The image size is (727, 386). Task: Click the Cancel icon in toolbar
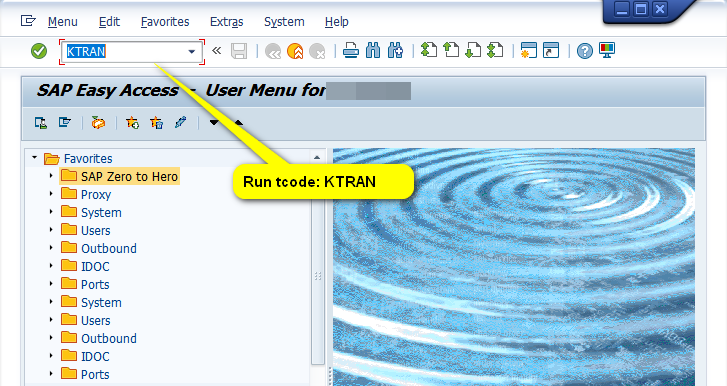pyautogui.click(x=317, y=51)
